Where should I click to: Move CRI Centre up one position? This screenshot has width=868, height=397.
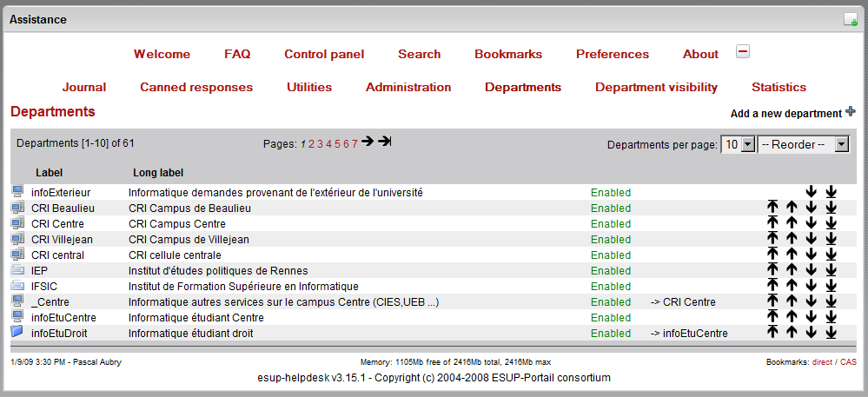[x=792, y=224]
